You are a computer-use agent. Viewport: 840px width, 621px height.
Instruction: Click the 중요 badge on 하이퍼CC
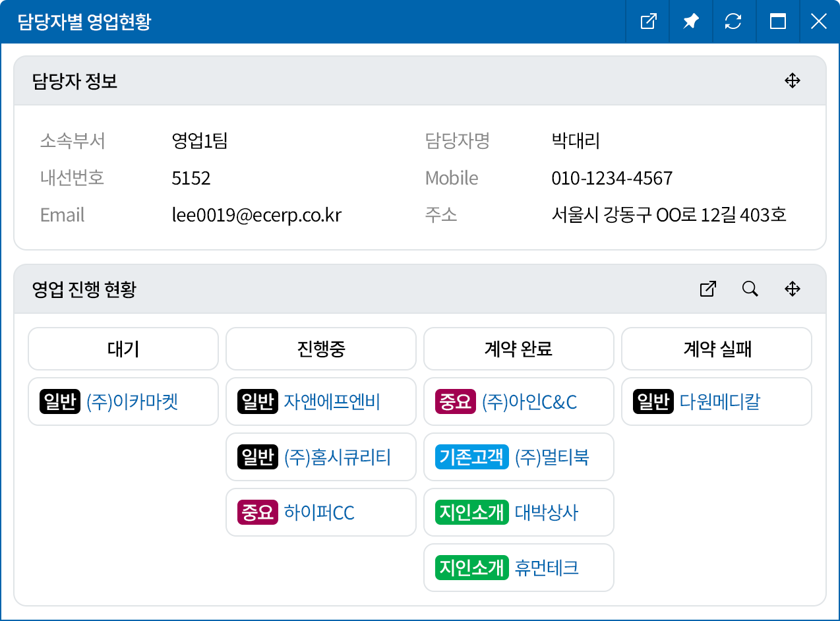[x=257, y=512]
